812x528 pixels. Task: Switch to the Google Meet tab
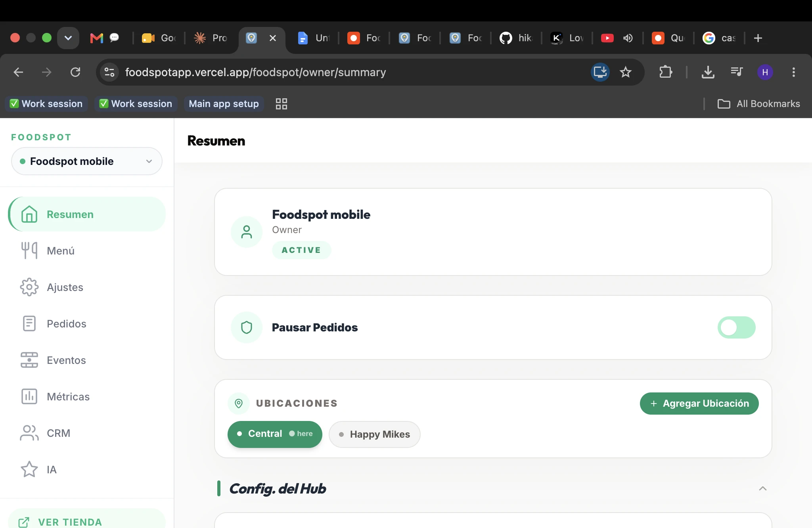coord(159,38)
